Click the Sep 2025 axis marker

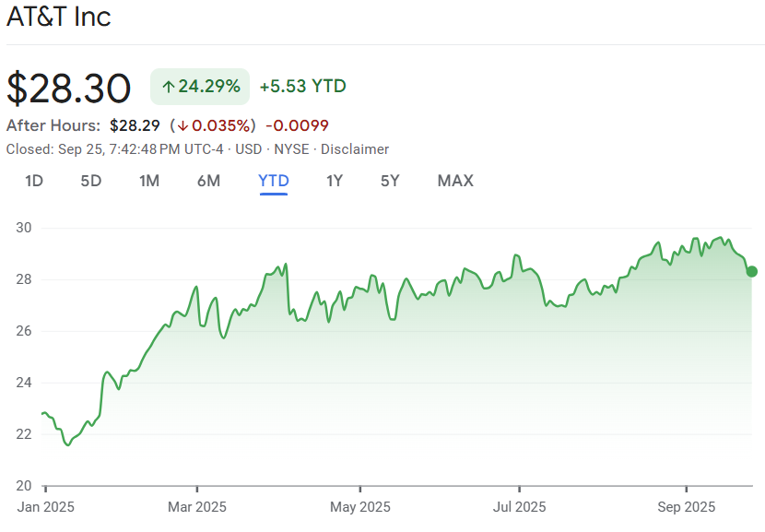click(686, 507)
